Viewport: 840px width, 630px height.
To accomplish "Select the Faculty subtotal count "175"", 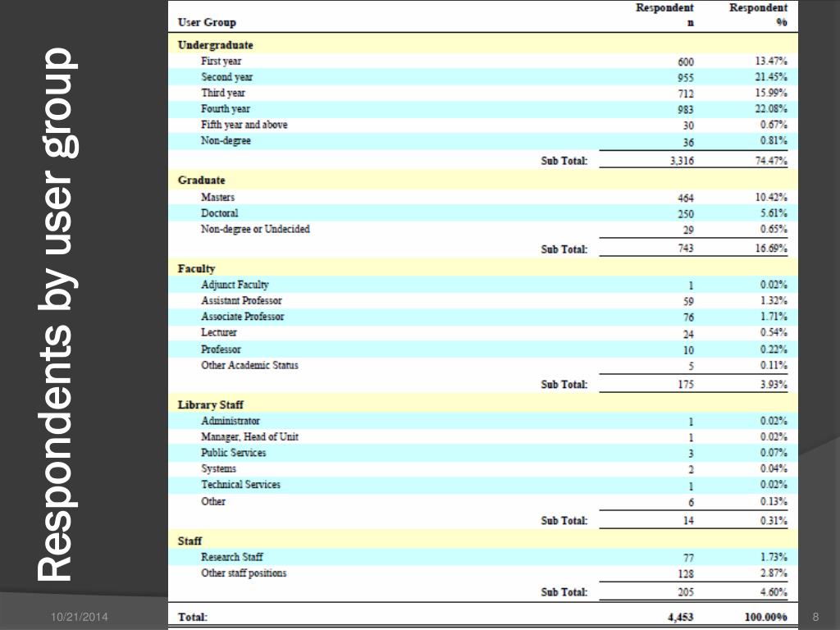I will pos(686,385).
